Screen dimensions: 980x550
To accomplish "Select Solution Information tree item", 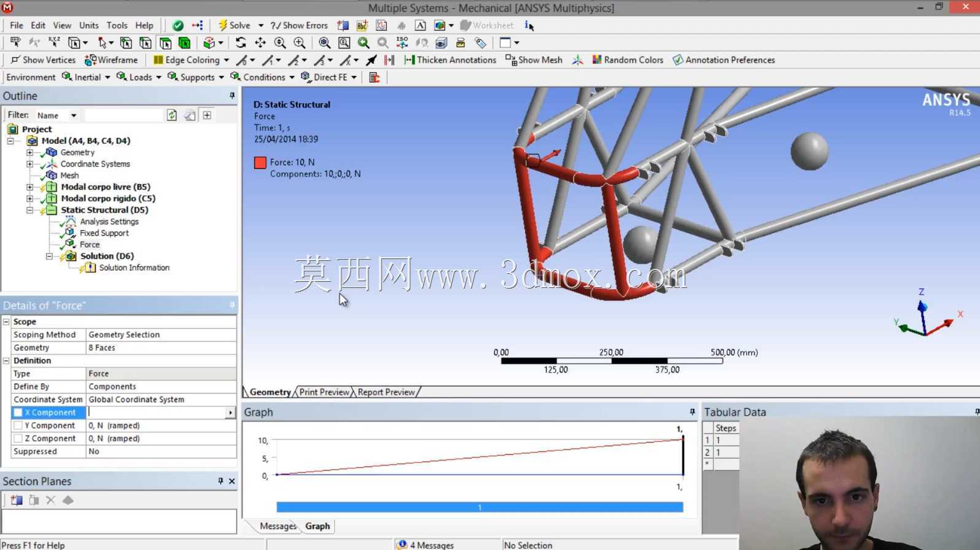I will pyautogui.click(x=134, y=268).
